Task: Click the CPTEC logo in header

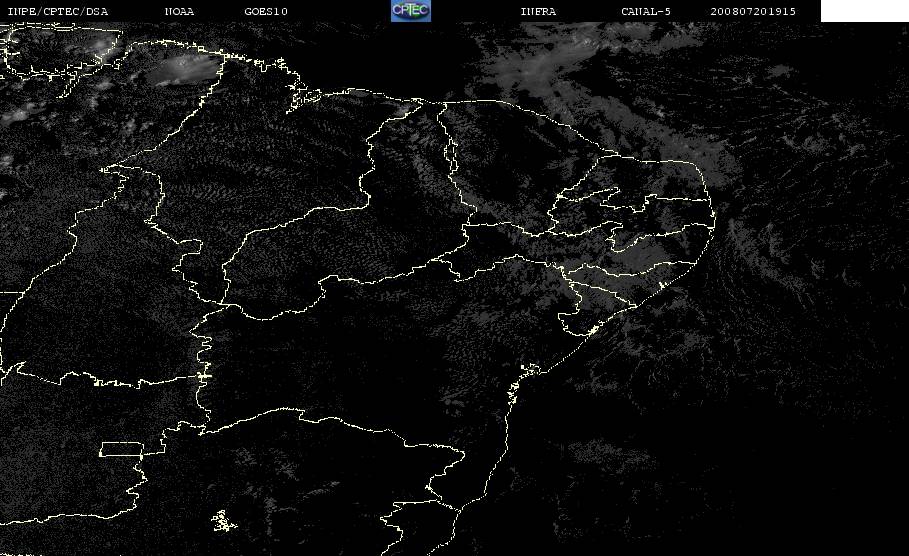Action: coord(410,11)
